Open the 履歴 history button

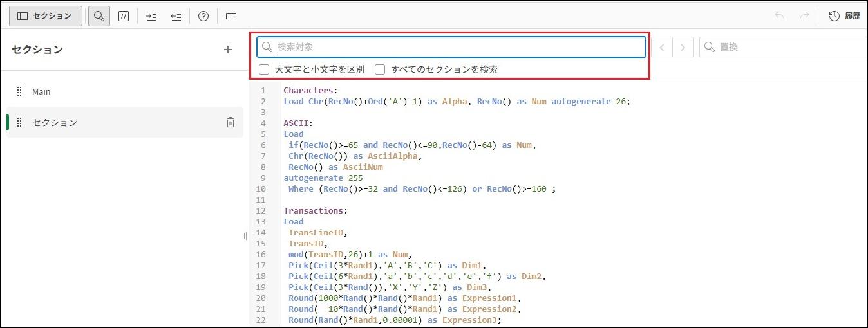tap(845, 16)
